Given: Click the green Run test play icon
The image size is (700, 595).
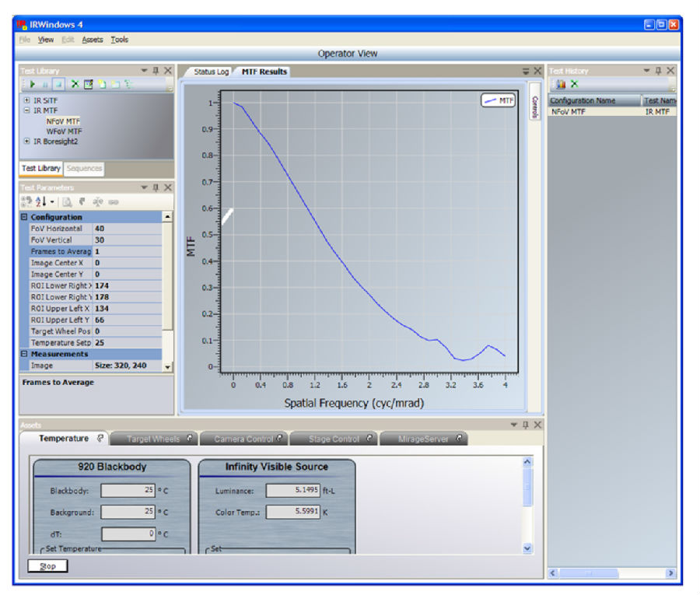Looking at the screenshot, I should 32,84.
